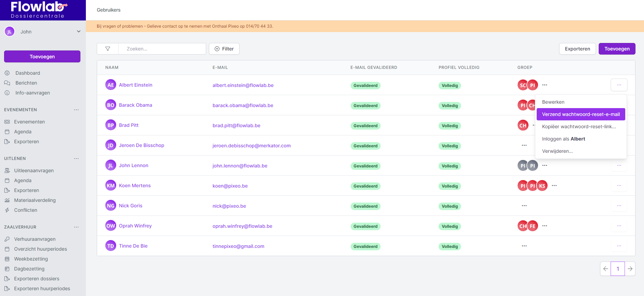Expand the John user account dropdown
Image resolution: width=644 pixels, height=296 pixels.
[x=79, y=32]
